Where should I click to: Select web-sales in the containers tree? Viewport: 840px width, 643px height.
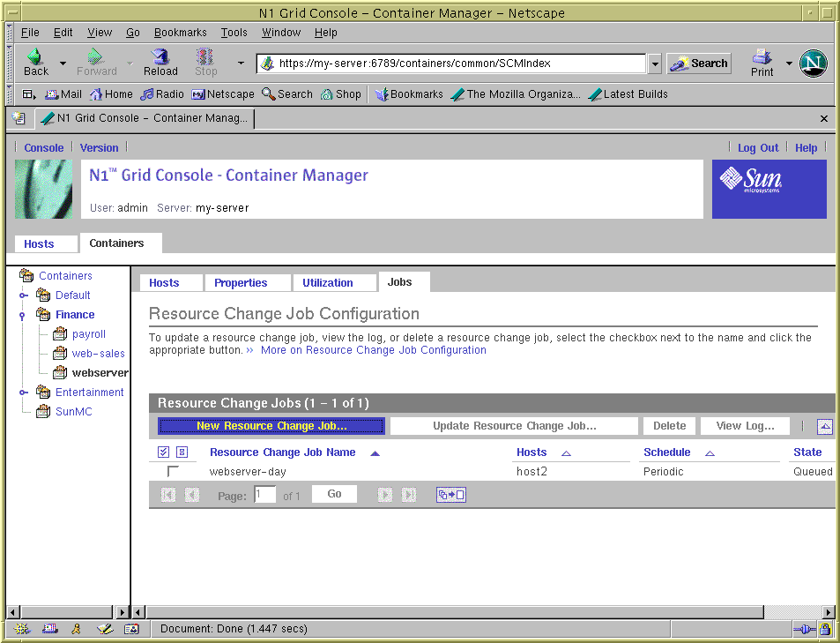click(98, 354)
